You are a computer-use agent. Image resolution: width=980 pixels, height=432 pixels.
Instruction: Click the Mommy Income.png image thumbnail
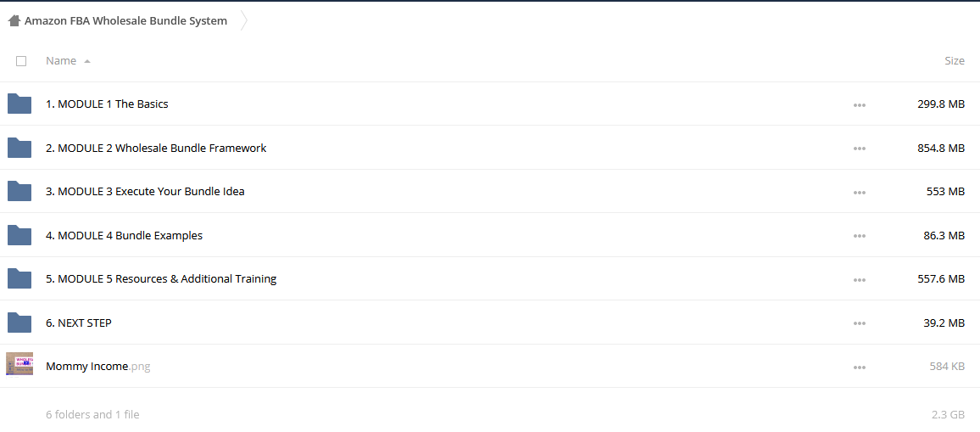(x=19, y=364)
